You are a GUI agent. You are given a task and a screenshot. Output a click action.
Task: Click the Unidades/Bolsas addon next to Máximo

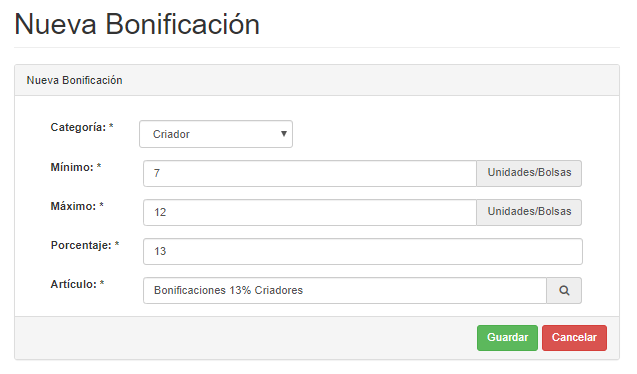click(529, 212)
